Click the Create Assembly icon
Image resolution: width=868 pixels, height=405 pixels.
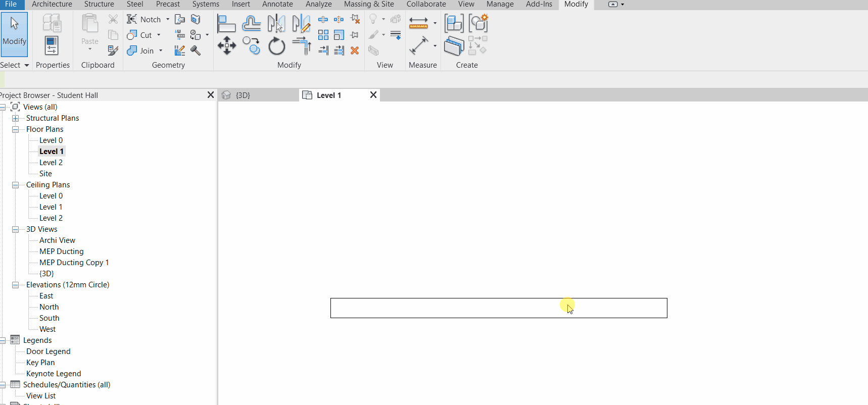tap(454, 24)
